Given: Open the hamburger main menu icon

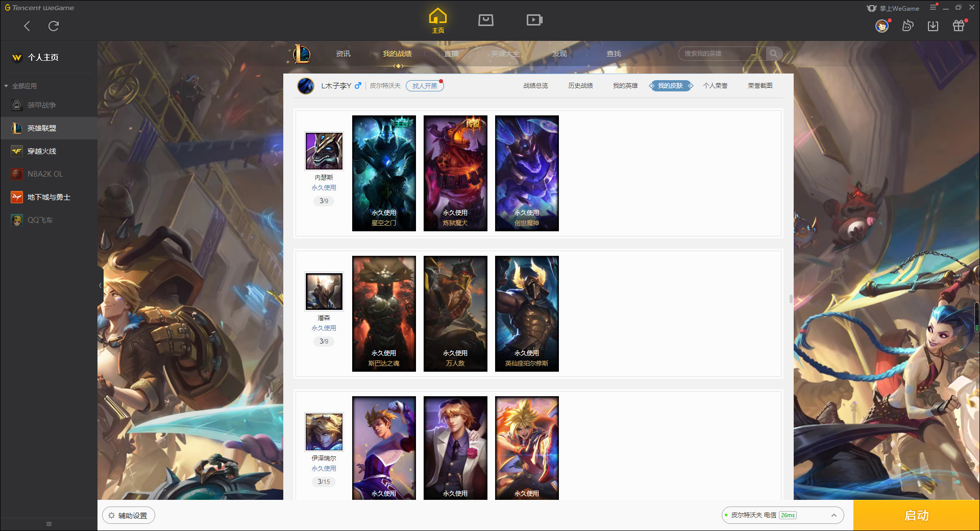Looking at the screenshot, I should (x=933, y=7).
